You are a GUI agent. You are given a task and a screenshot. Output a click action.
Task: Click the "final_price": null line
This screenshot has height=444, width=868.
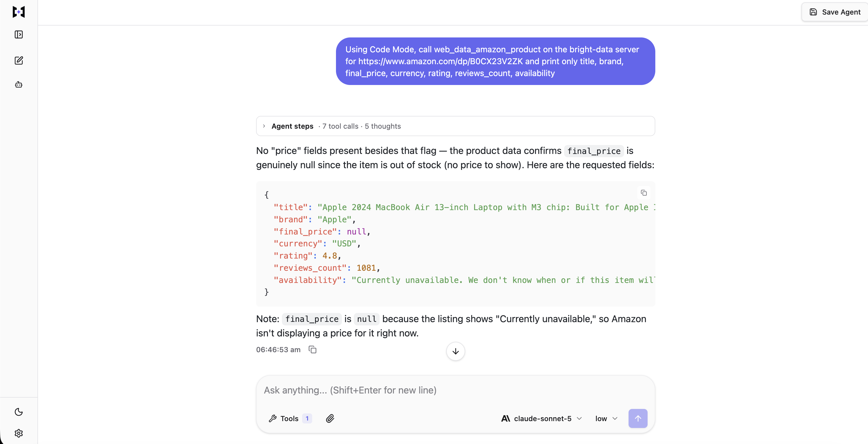(322, 232)
